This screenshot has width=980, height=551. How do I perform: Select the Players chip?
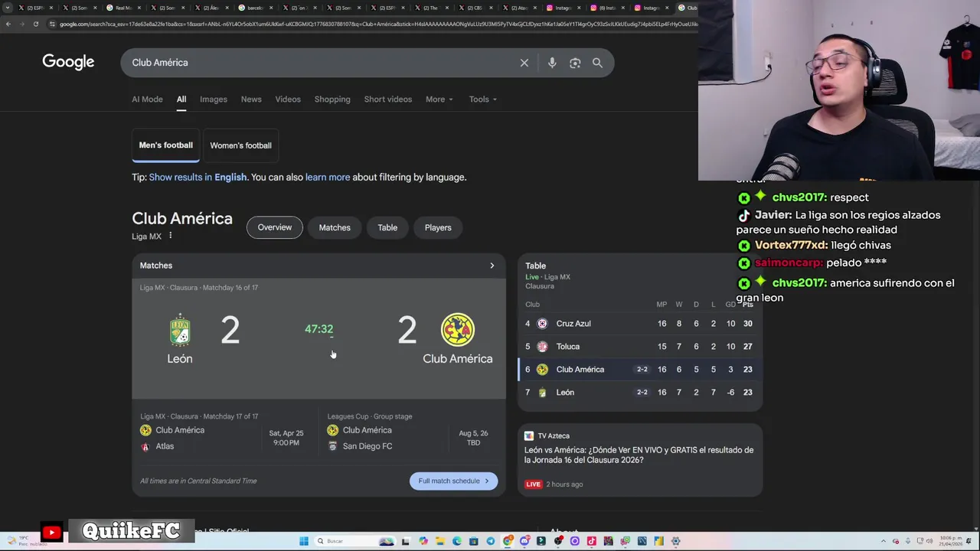pyautogui.click(x=438, y=227)
